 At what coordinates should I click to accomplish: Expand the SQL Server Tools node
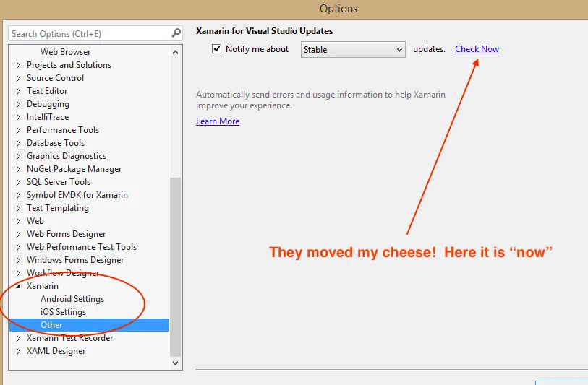(x=18, y=183)
